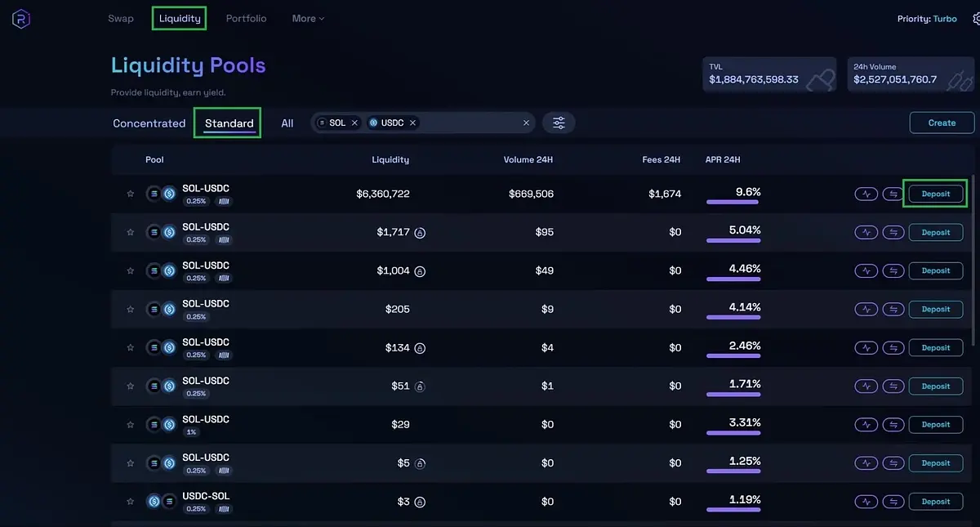Open chart icon for the $29 liquidity pool
This screenshot has width=980, height=527.
tap(866, 425)
